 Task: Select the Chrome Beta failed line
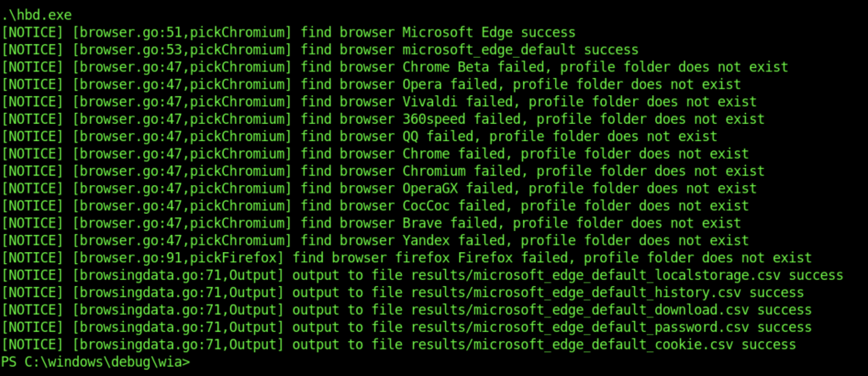coord(394,67)
